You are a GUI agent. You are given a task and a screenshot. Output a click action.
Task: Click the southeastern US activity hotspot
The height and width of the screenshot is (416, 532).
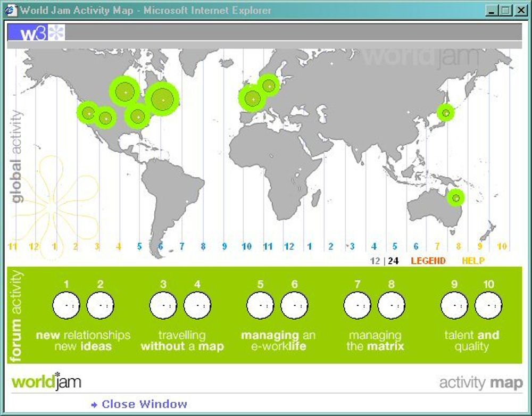[x=138, y=117]
